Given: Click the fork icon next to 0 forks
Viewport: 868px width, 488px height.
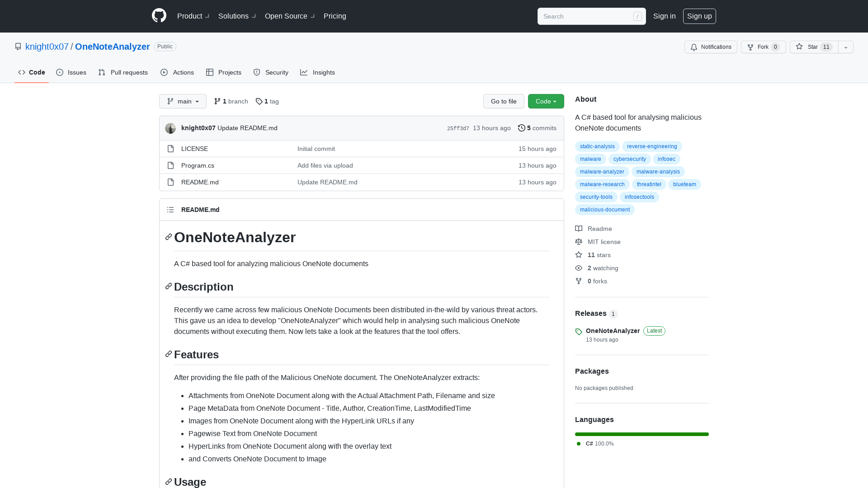Looking at the screenshot, I should (x=579, y=281).
